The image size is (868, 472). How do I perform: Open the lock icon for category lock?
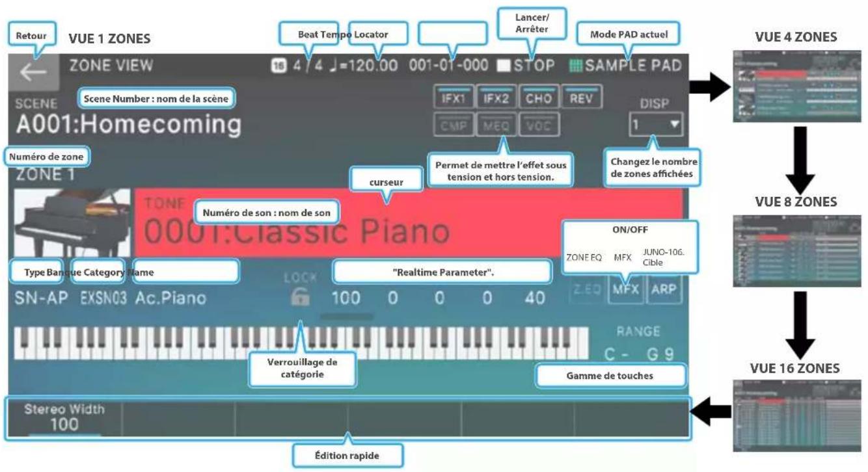pyautogui.click(x=300, y=299)
